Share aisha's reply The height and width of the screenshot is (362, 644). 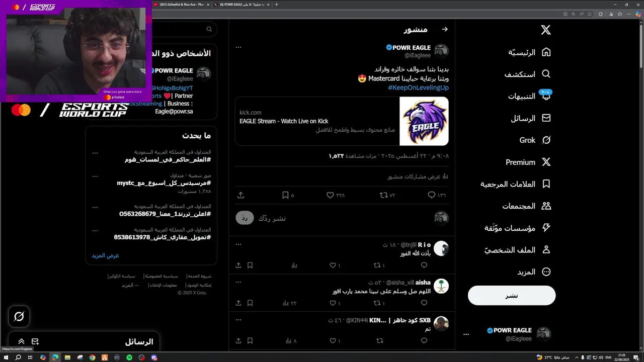238,303
